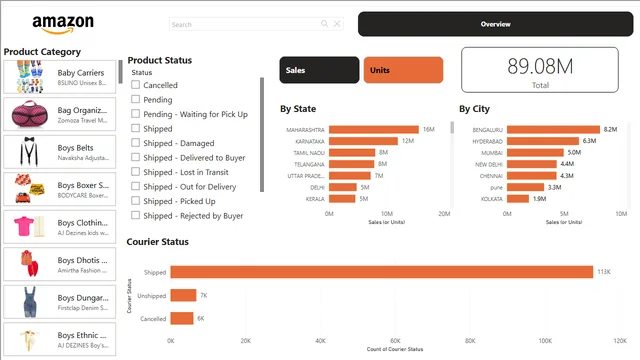Image resolution: width=640 pixels, height=360 pixels.
Task: Click the By State chart scrollbar
Action: (x=452, y=127)
